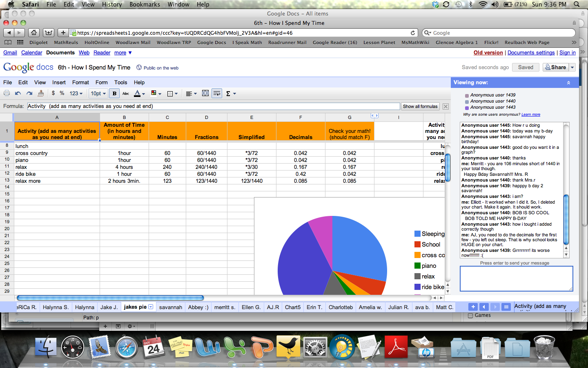Undo the last action via toolbar
The image size is (588, 368).
click(18, 94)
